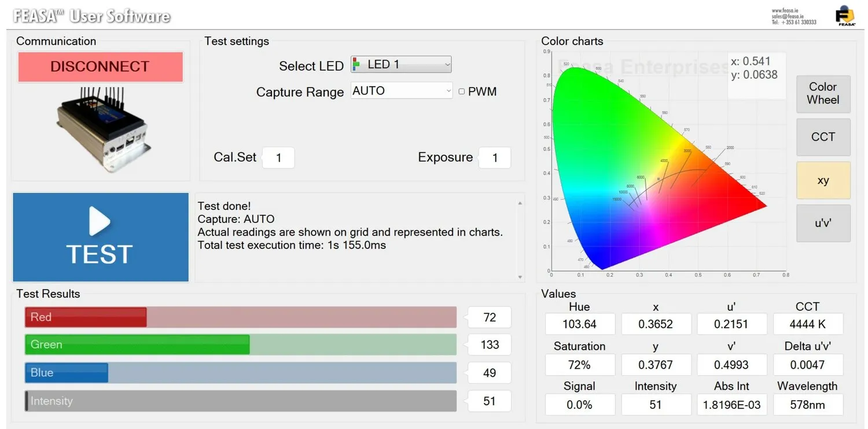The height and width of the screenshot is (429, 868).
Task: Click the Green value 133
Action: pyautogui.click(x=490, y=345)
